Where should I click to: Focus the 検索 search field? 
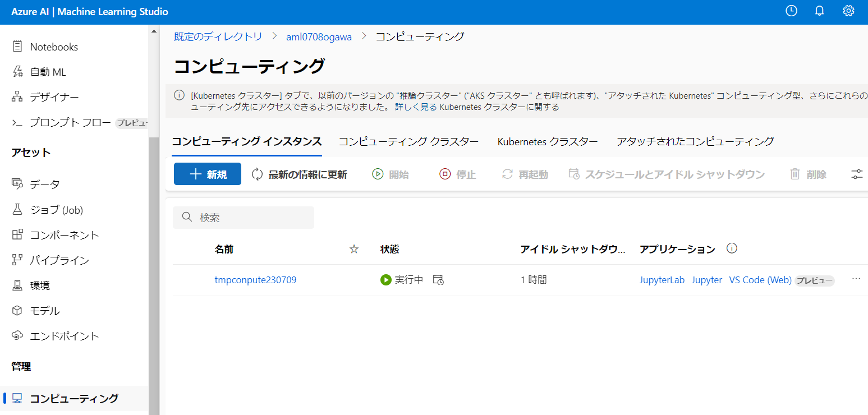click(x=244, y=218)
